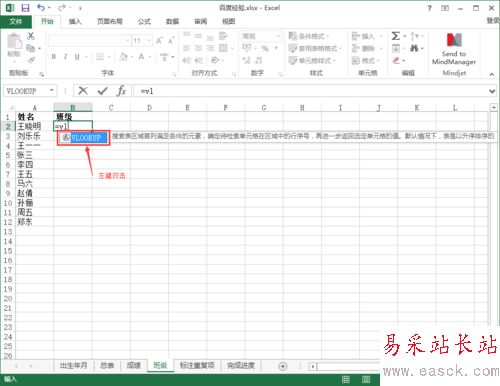Viewport: 500px width, 386px height.
Task: Click the Increase Decimal icon
Action: pos(247,60)
